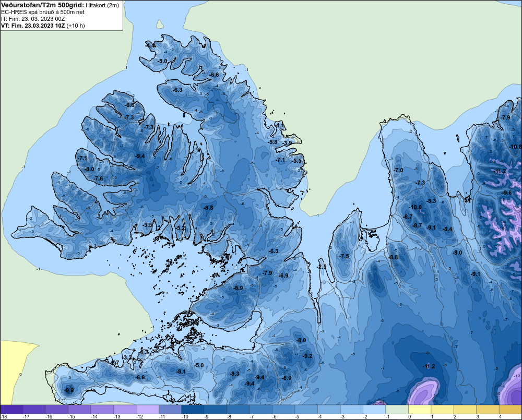Click the legend swatch between -3 and -2

(x=351, y=410)
